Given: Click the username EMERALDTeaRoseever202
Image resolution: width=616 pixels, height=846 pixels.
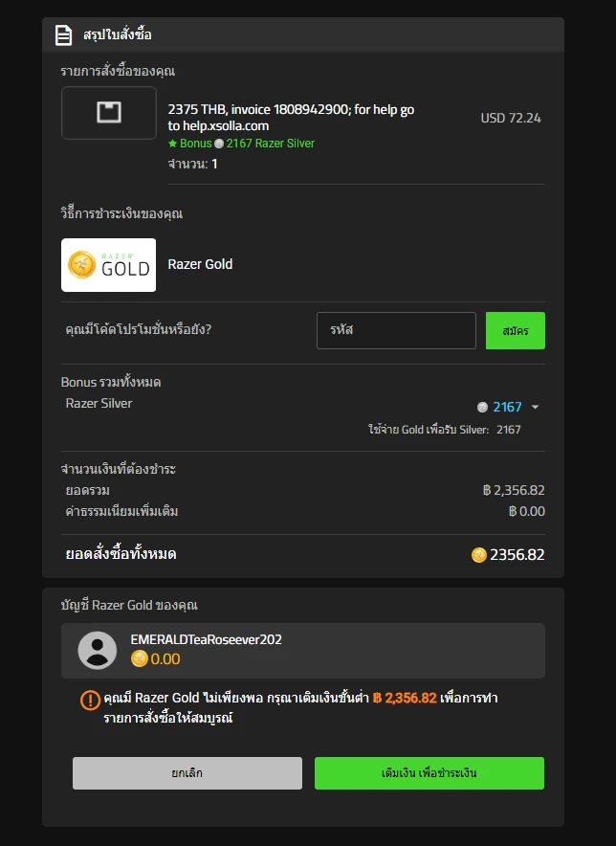Looking at the screenshot, I should [206, 639].
